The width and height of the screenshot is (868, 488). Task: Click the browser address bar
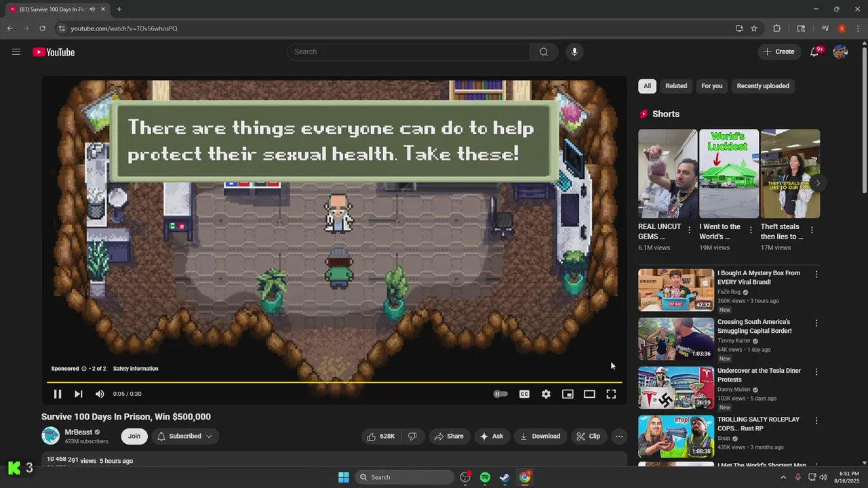[393, 28]
